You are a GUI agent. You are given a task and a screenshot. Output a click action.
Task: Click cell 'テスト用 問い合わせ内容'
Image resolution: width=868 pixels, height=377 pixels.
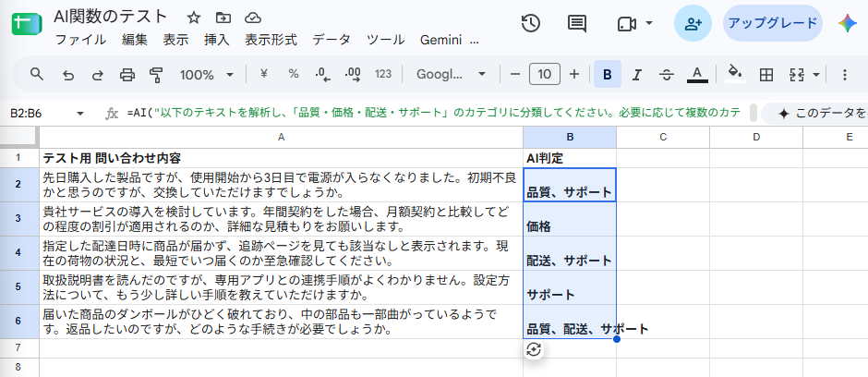point(282,158)
